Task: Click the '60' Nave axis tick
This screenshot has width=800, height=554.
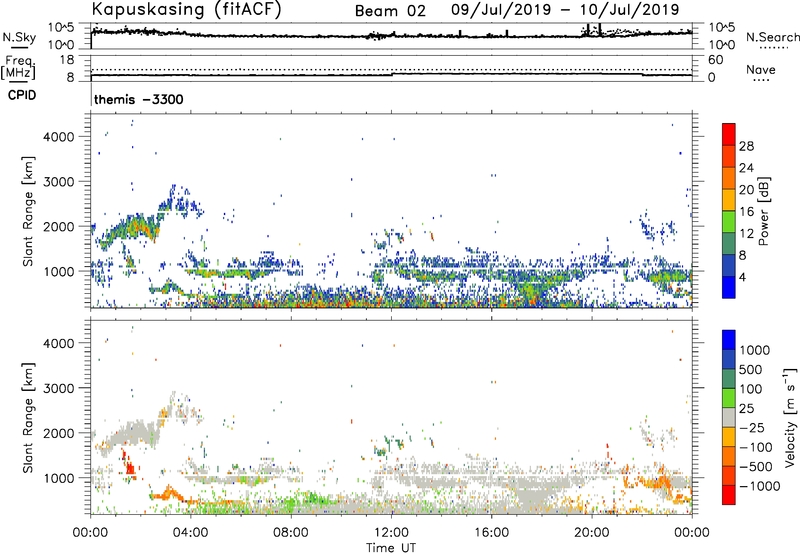Action: coord(715,60)
